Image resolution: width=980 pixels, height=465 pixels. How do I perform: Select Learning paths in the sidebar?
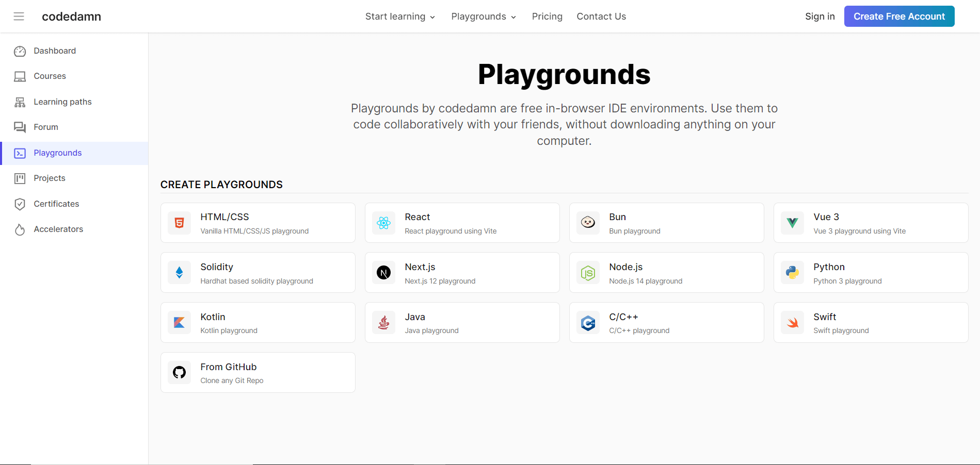(x=62, y=102)
